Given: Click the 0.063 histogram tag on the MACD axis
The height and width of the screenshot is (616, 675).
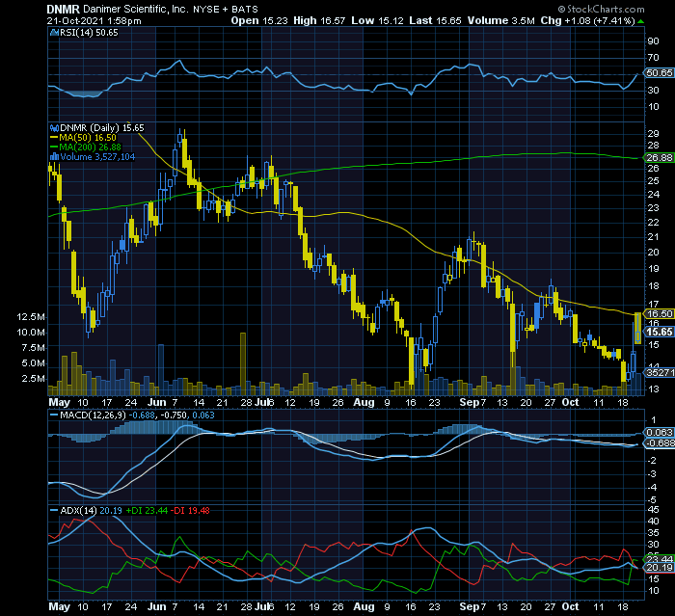Looking at the screenshot, I should [660, 433].
